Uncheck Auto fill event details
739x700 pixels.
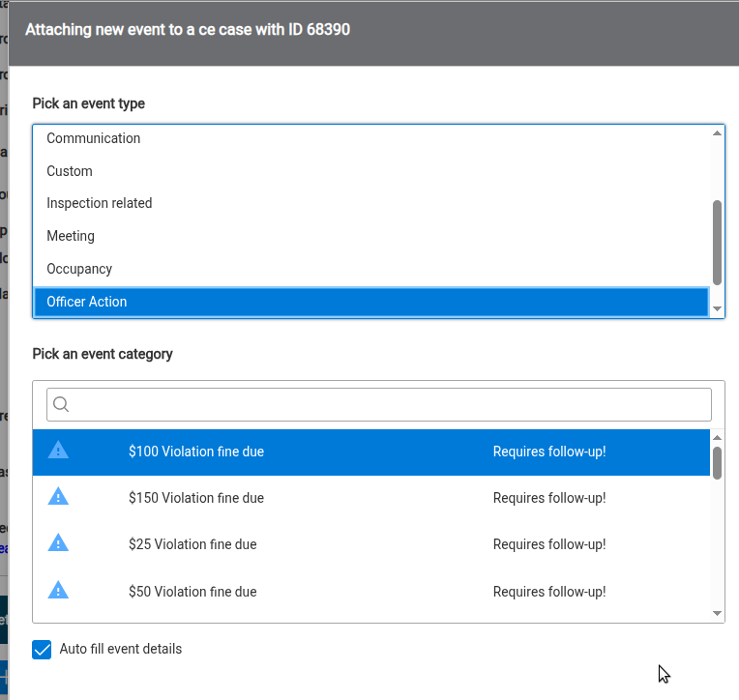tap(42, 650)
